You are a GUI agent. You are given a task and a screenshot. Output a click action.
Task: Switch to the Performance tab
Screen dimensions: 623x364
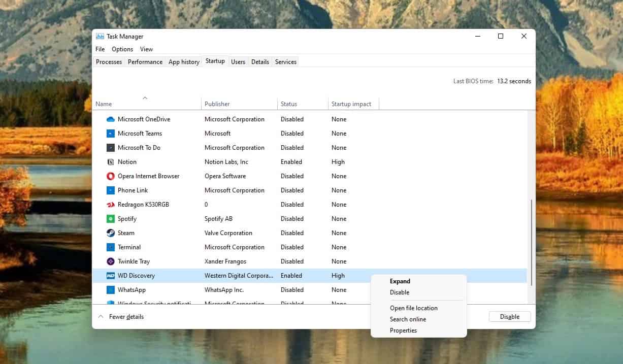145,61
